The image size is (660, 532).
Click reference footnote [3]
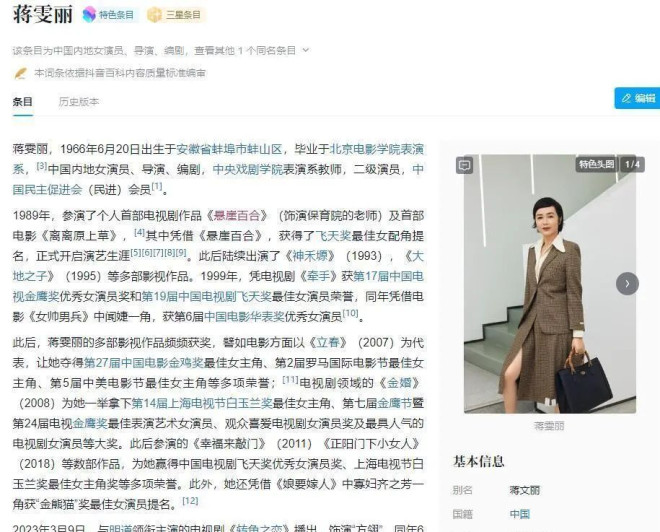coord(42,165)
